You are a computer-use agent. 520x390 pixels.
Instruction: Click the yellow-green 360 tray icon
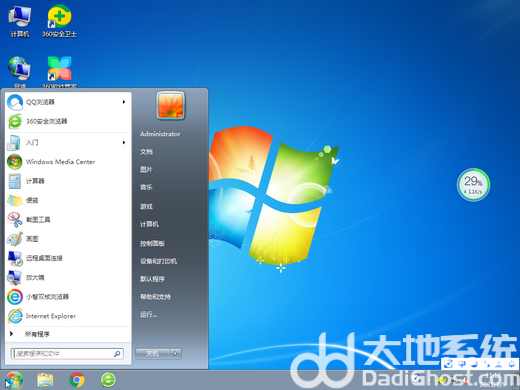(443, 380)
